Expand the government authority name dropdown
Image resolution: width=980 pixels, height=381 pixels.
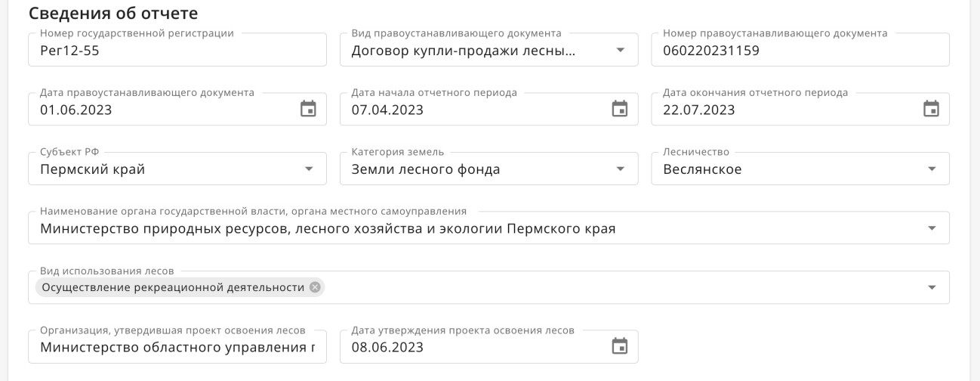932,228
